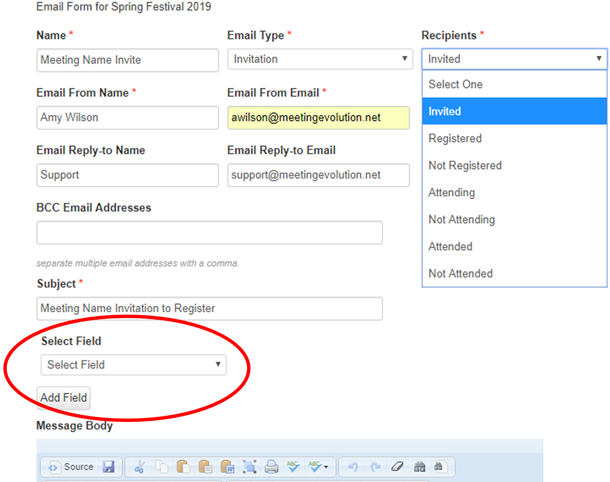610x482 pixels.
Task: Click the binoculars Find icon
Action: click(418, 467)
